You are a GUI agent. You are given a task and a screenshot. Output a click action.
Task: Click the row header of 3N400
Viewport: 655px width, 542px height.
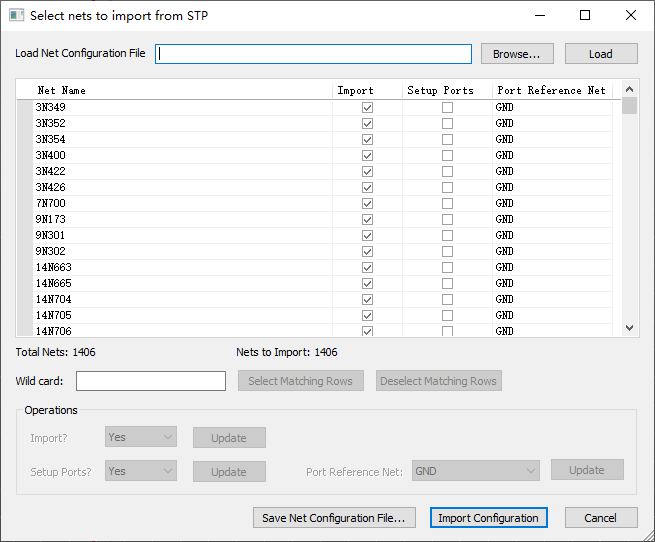click(25, 155)
